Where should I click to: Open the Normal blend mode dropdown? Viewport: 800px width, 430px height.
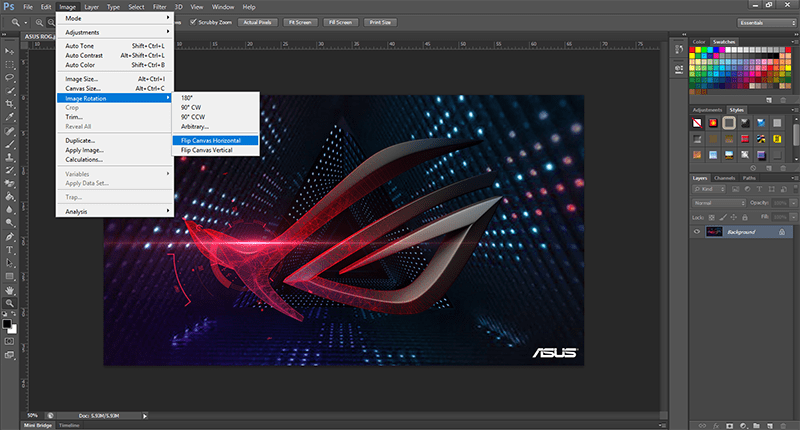(x=719, y=203)
